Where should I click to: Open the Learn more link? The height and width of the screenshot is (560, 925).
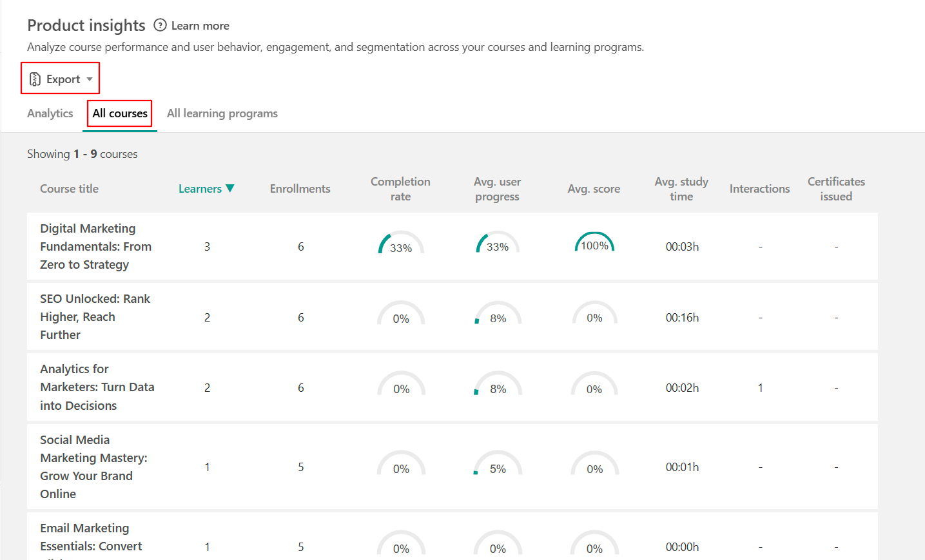200,26
